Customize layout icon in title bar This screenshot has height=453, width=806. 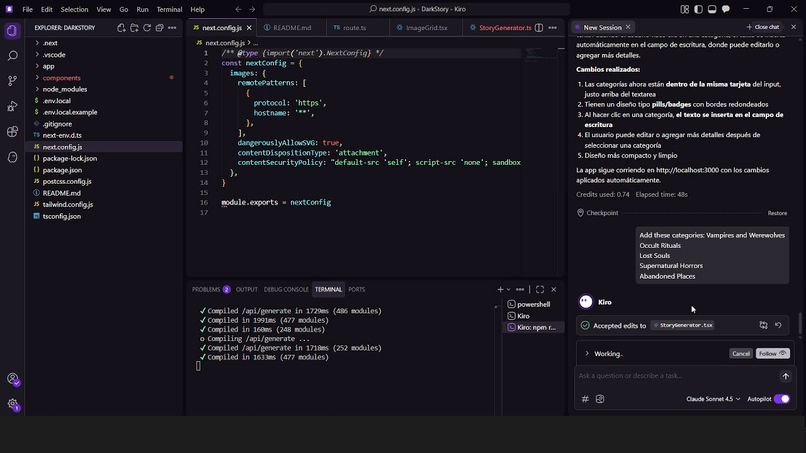(685, 9)
